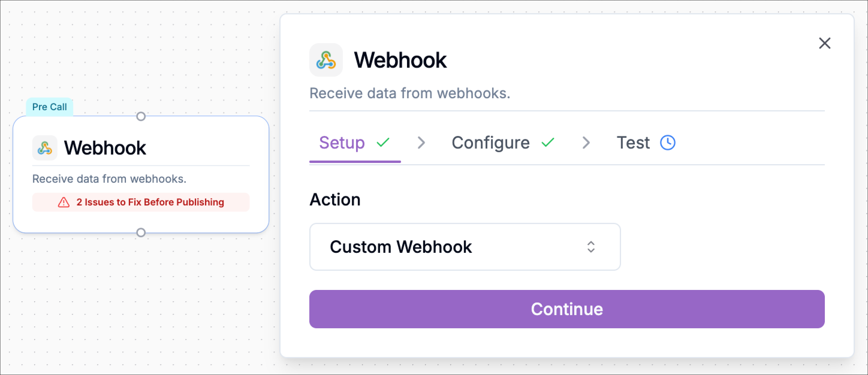Click the Pre Call label badge

point(49,107)
